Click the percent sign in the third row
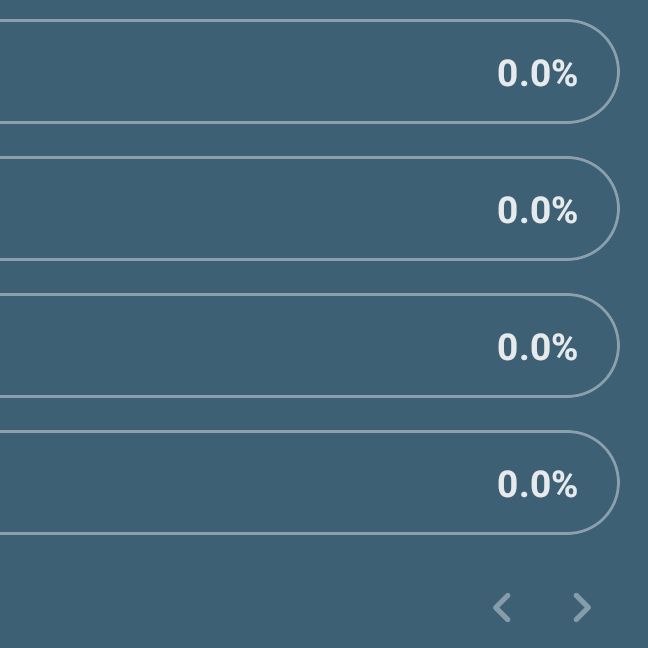This screenshot has width=648, height=648. (x=565, y=347)
